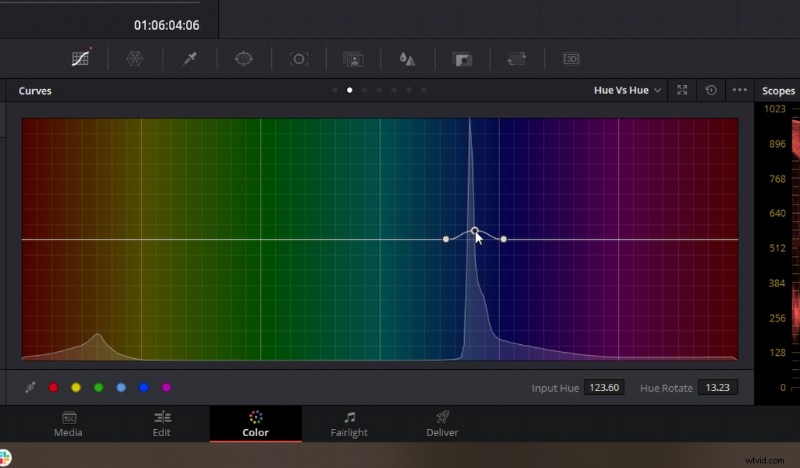800x468 pixels.
Task: Open the Hue Vs Hue curve dropdown
Action: tap(627, 90)
